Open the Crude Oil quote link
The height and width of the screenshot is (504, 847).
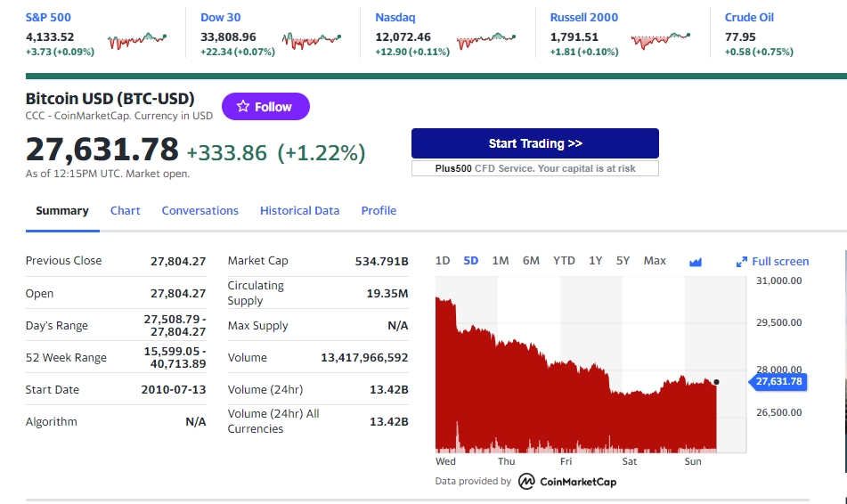click(749, 17)
